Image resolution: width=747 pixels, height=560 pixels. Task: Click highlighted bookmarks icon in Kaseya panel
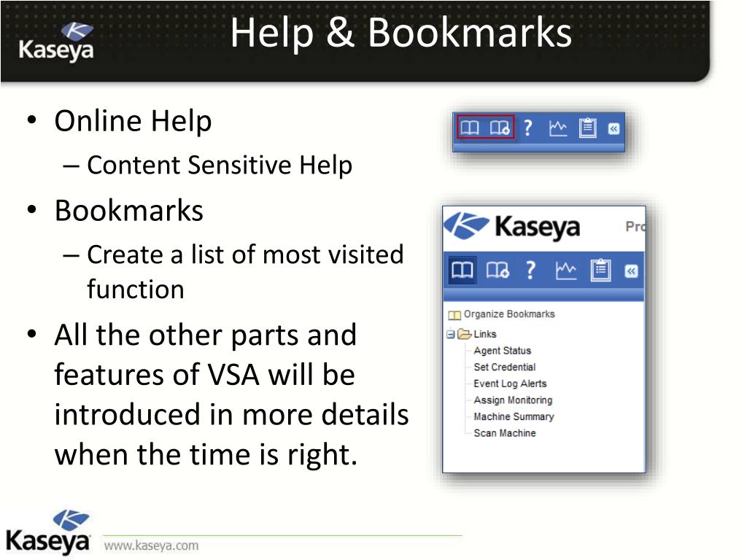pyautogui.click(x=462, y=270)
